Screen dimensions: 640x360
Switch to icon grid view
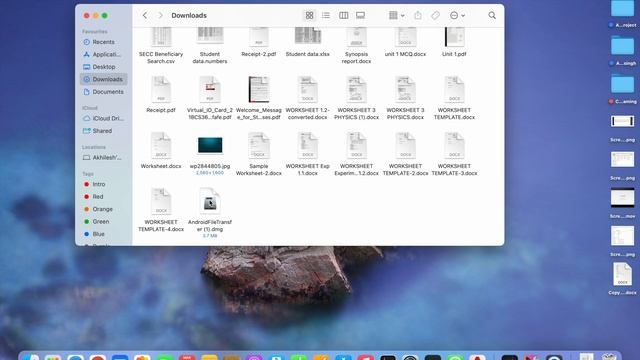pyautogui.click(x=309, y=16)
